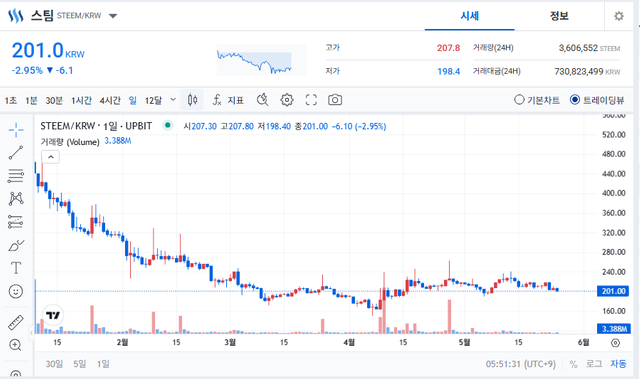This screenshot has width=640, height=379.
Task: Select the ruler measure tool
Action: click(x=16, y=322)
